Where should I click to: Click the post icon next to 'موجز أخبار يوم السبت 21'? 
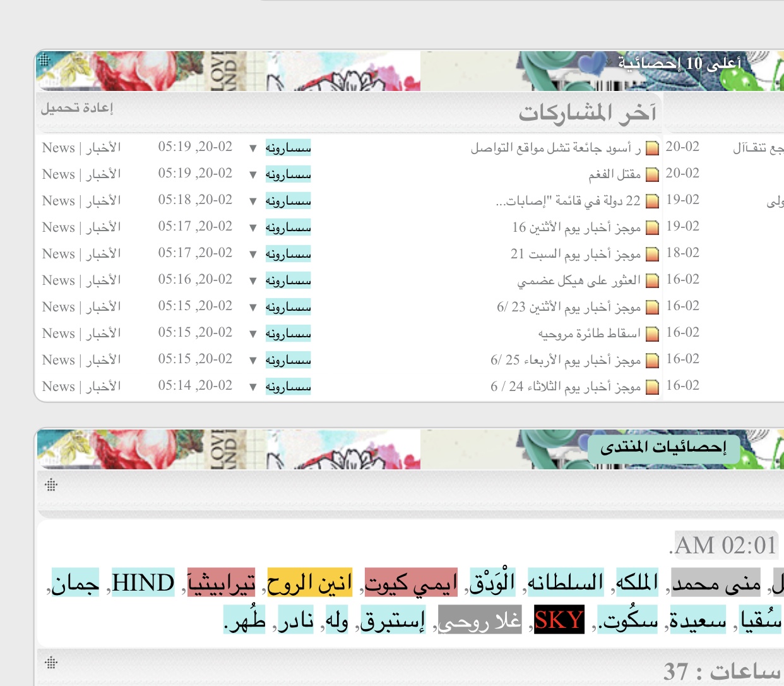pos(653,254)
